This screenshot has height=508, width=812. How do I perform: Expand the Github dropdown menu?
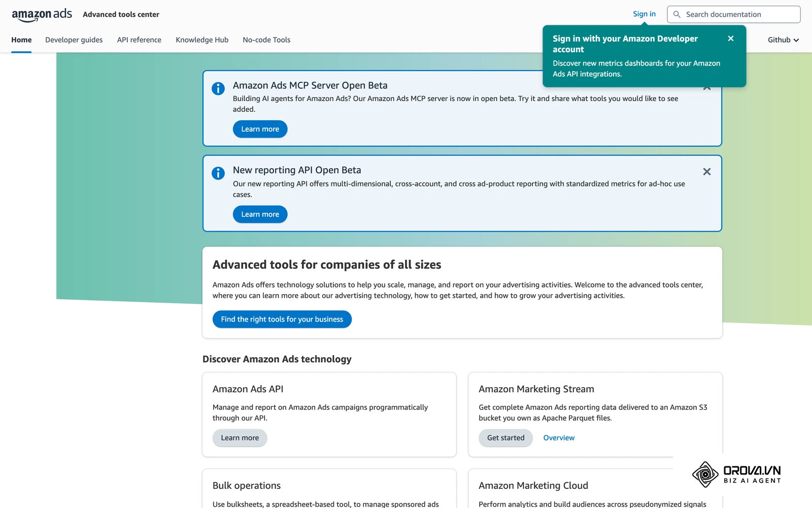click(783, 40)
